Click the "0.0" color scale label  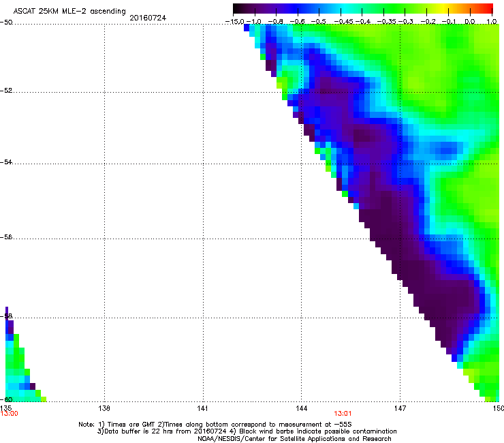coord(470,22)
